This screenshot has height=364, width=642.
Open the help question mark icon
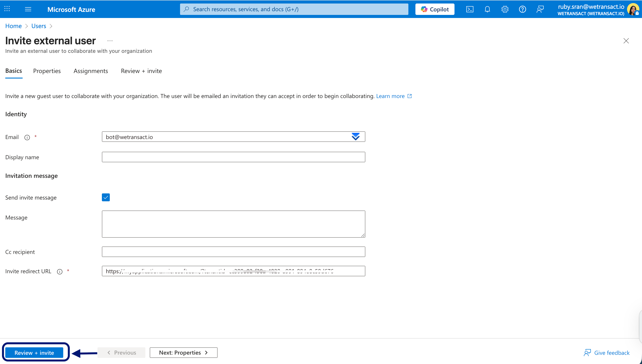click(522, 9)
